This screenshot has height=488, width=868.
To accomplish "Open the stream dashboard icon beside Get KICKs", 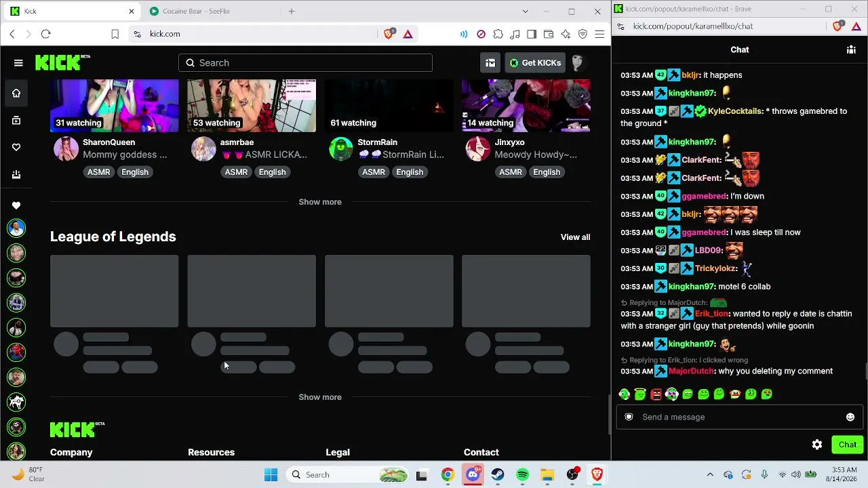I will 490,63.
